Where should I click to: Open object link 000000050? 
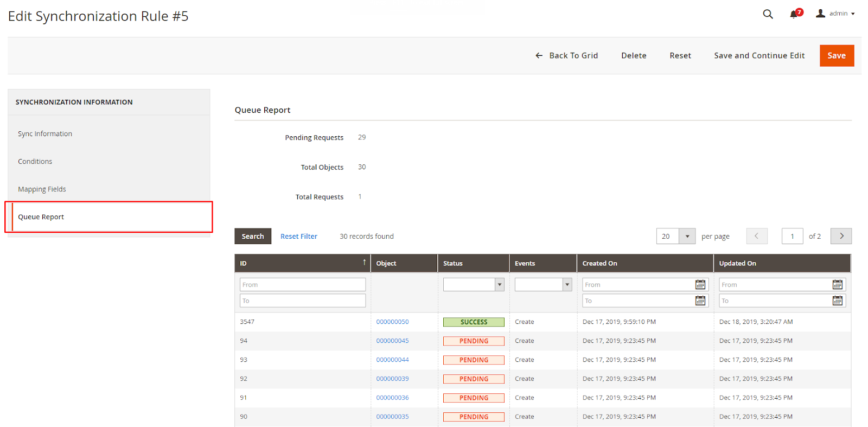(x=392, y=322)
